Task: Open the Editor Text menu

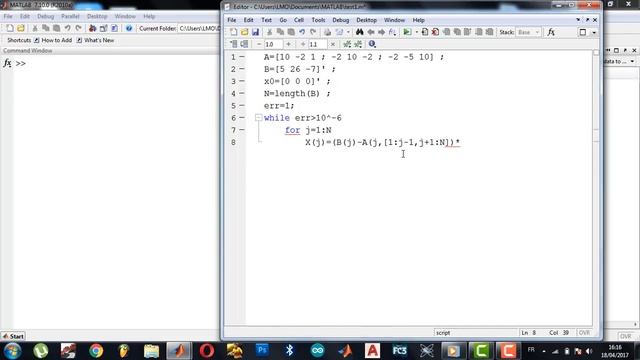Action: [x=267, y=20]
